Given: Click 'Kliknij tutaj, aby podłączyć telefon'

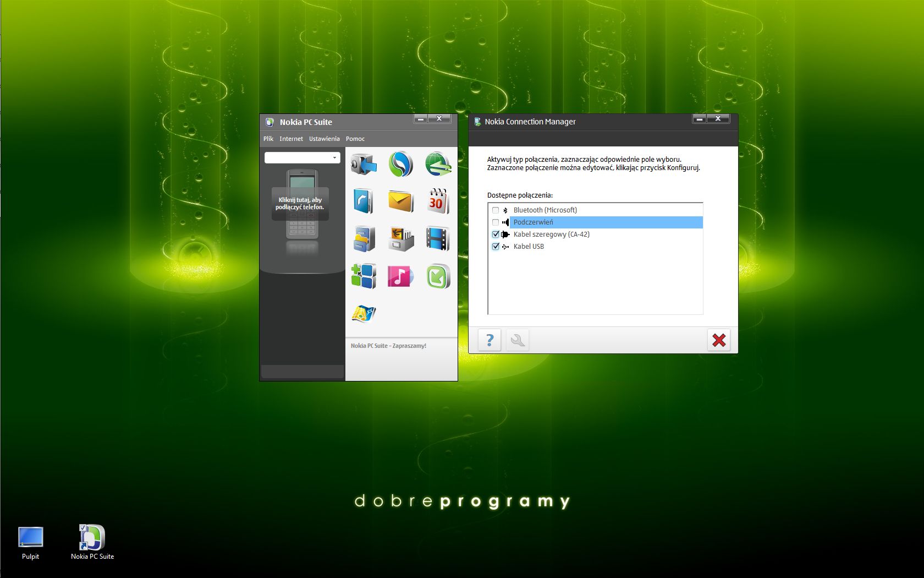Looking at the screenshot, I should point(300,204).
